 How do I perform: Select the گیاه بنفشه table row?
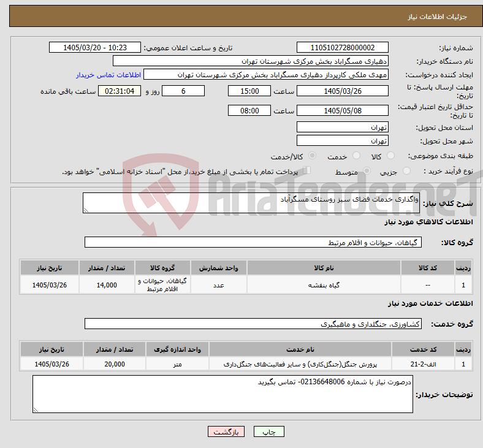tap(246, 285)
